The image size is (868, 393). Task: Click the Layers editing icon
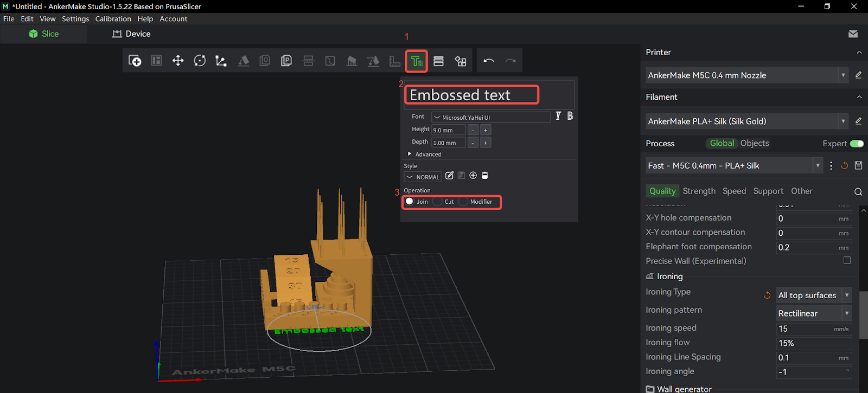(438, 61)
